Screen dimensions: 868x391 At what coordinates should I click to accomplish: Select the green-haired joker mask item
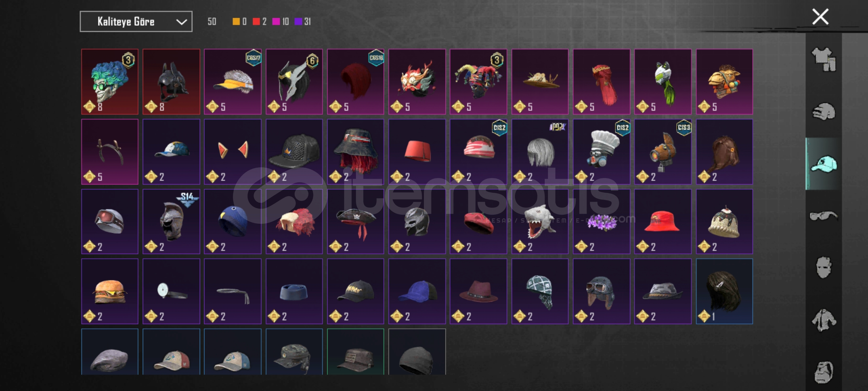110,82
